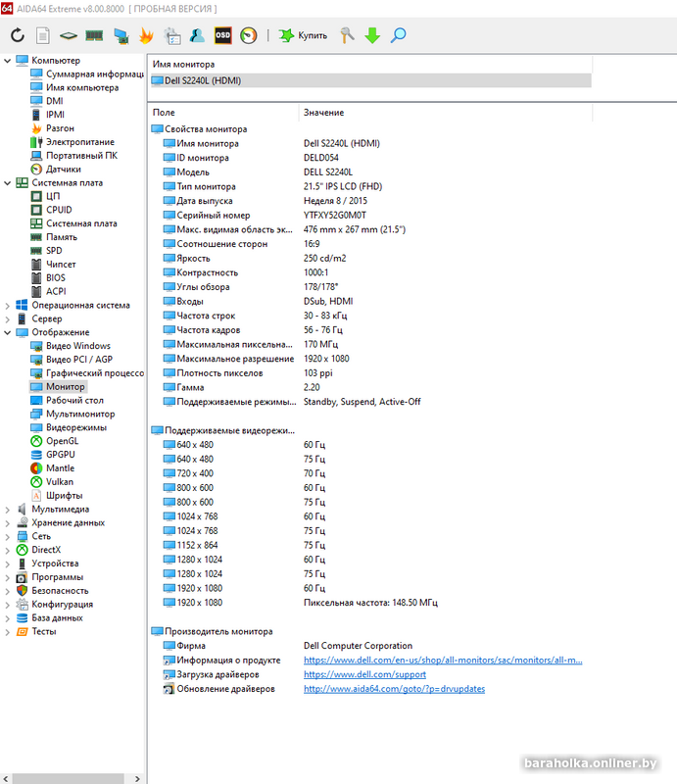Select the CPUID tree item
The image size is (677, 784).
[x=51, y=210]
